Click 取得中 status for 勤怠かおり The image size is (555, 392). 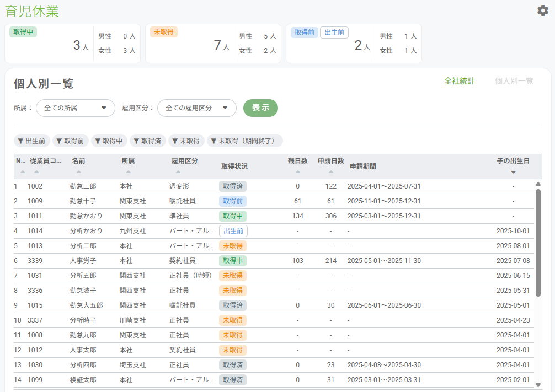tap(233, 216)
